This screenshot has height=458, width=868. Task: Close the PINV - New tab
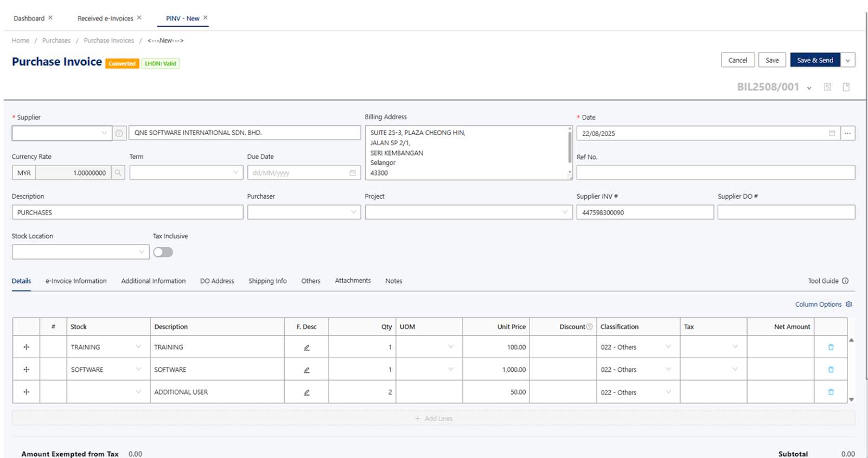point(205,17)
